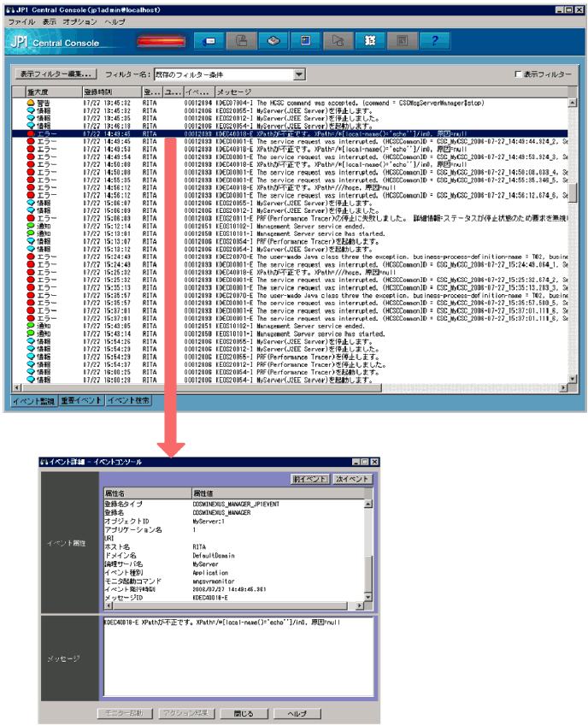588x726 pixels.
Task: Click the green notice icon of the 15:13:01 row
Action: (31, 233)
